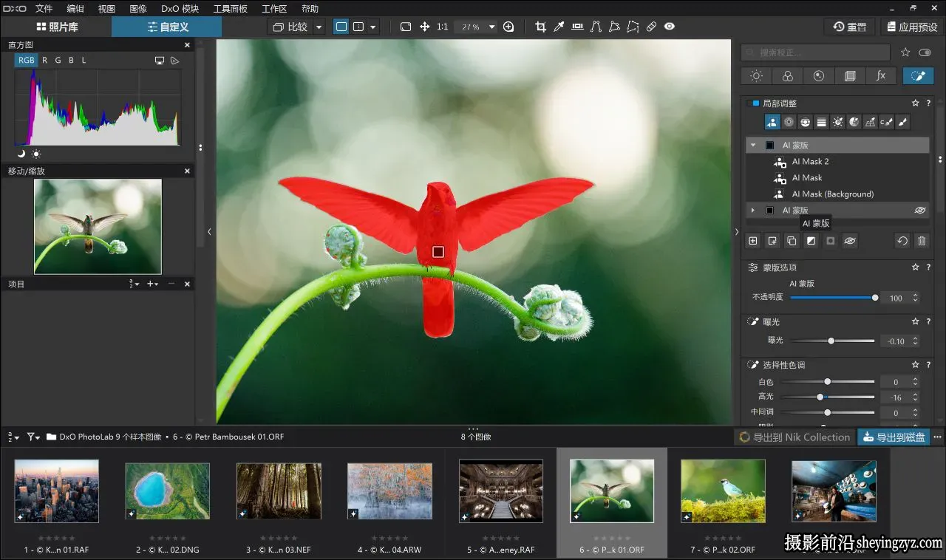Toggle the 局部调整 panel on/off switch
Viewport: 946px width, 560px height.
tap(753, 103)
